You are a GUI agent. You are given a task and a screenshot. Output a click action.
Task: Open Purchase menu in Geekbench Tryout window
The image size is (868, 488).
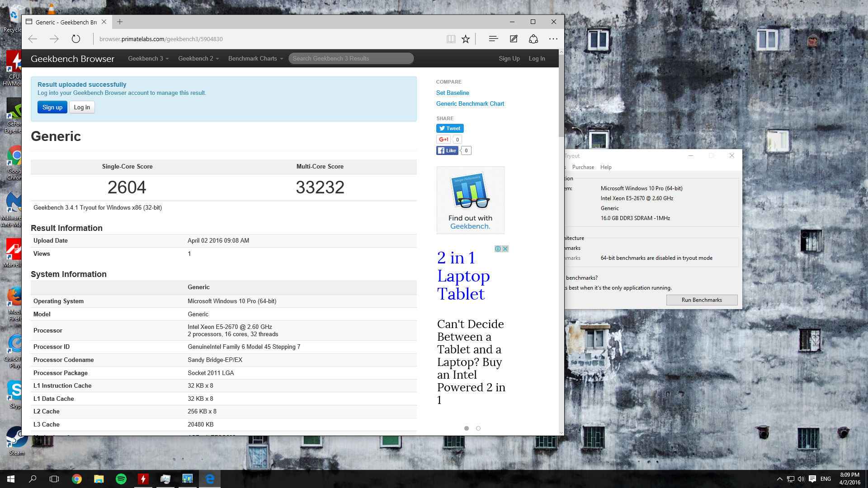[x=583, y=167]
